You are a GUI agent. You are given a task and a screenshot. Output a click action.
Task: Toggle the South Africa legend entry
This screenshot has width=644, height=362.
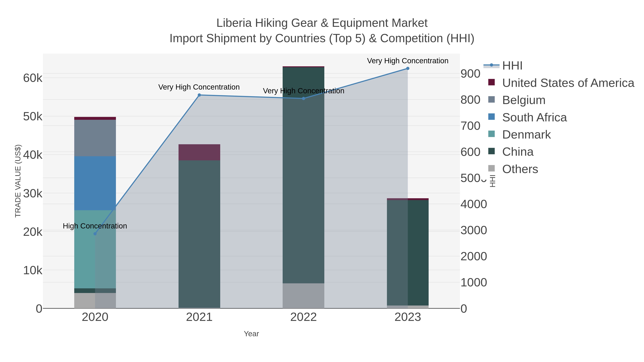pos(528,117)
